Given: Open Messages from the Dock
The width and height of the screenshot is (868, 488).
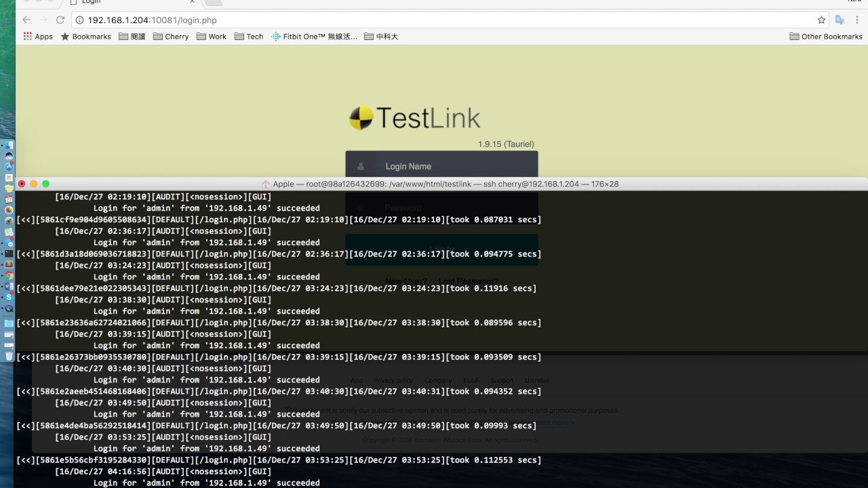Looking at the screenshot, I should [9, 243].
